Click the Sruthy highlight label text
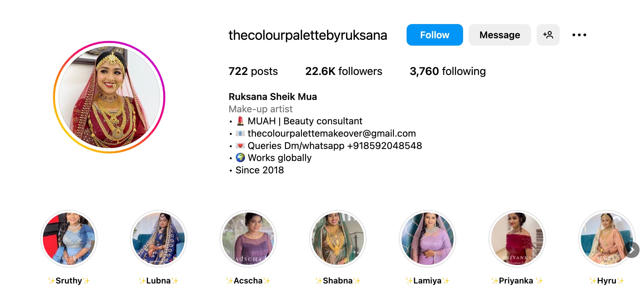 click(x=69, y=281)
